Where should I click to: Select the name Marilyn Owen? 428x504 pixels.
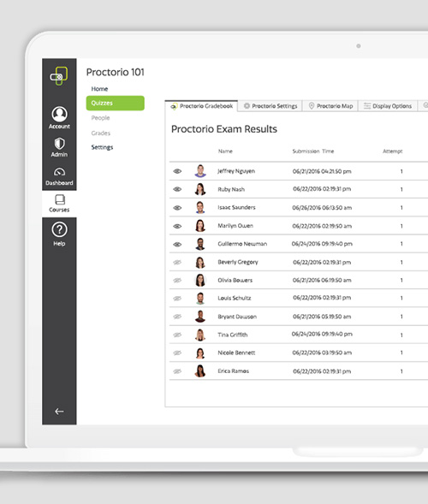235,226
